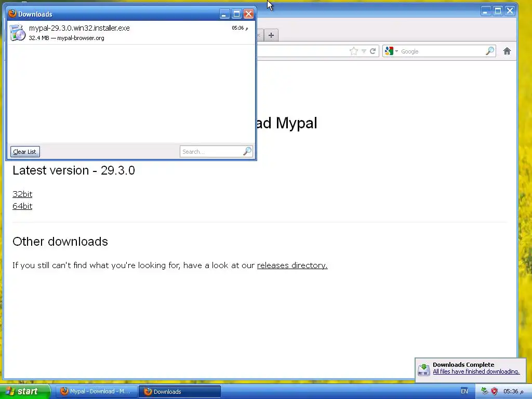Image resolution: width=532 pixels, height=399 pixels.
Task: Switch to Mypal - Download taskbar button
Action: (96, 392)
